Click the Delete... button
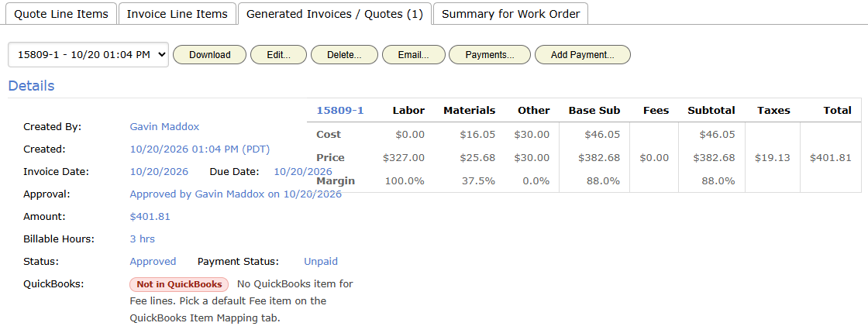The width and height of the screenshot is (868, 333). click(344, 55)
